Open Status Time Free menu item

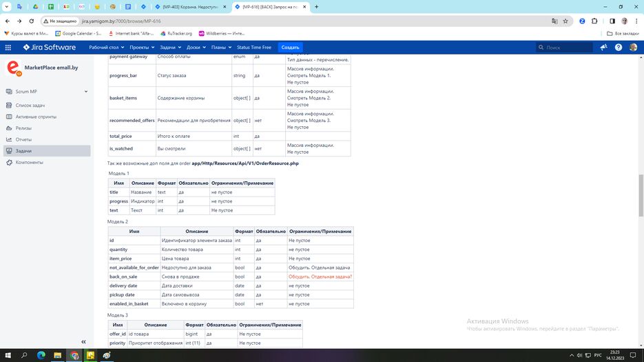click(254, 48)
